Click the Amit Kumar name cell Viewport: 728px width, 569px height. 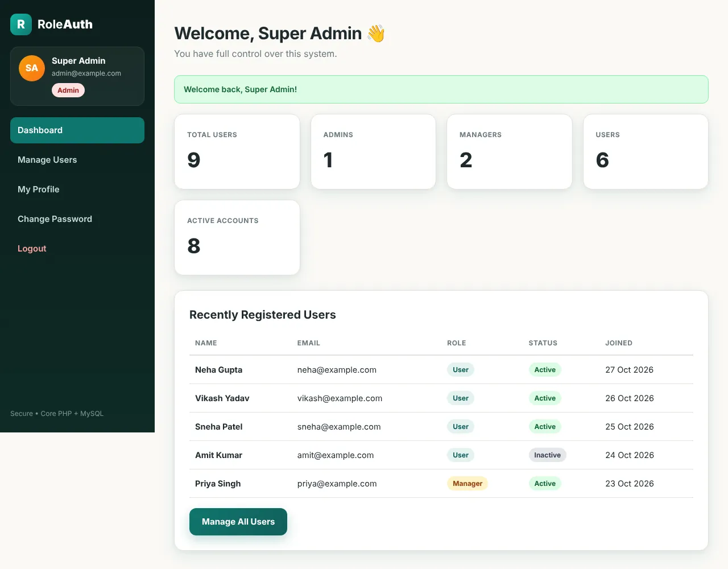[218, 455]
